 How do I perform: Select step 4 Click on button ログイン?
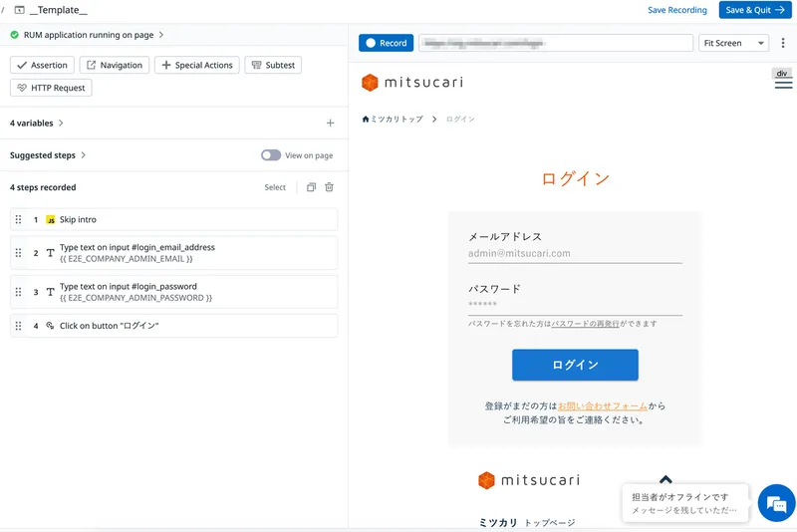[x=174, y=326]
